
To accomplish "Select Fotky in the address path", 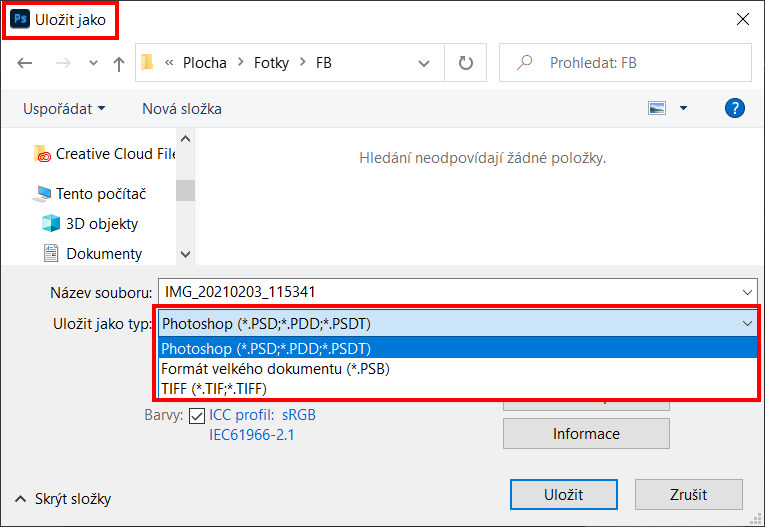I will pyautogui.click(x=271, y=63).
